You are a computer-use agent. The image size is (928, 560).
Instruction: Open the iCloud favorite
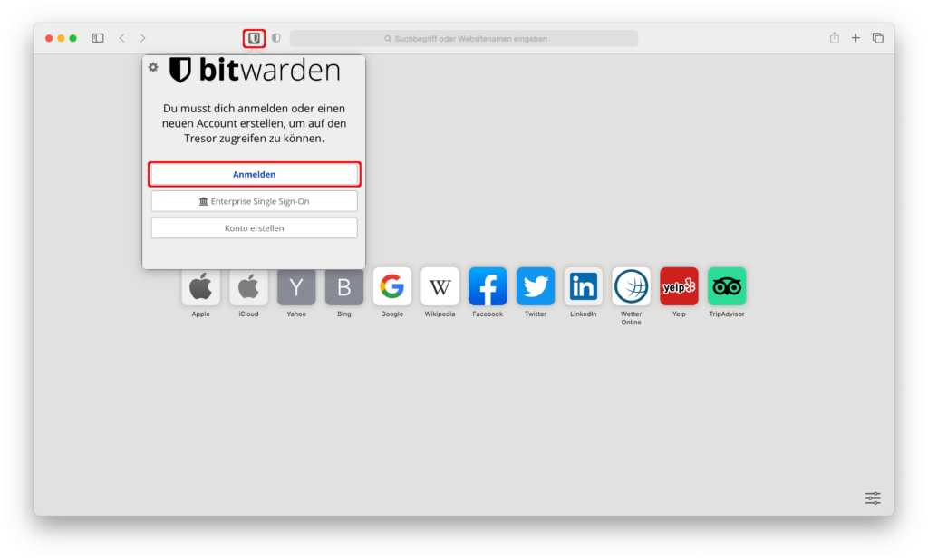[248, 287]
